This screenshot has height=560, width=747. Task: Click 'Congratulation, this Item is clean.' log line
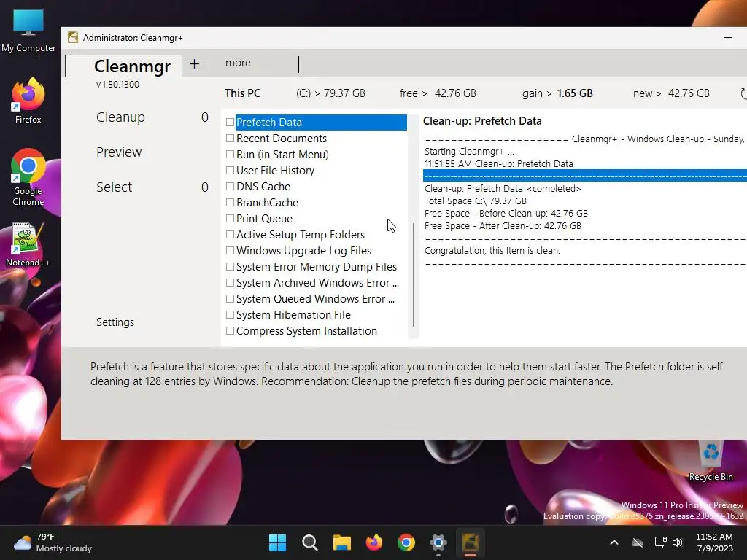(x=492, y=251)
